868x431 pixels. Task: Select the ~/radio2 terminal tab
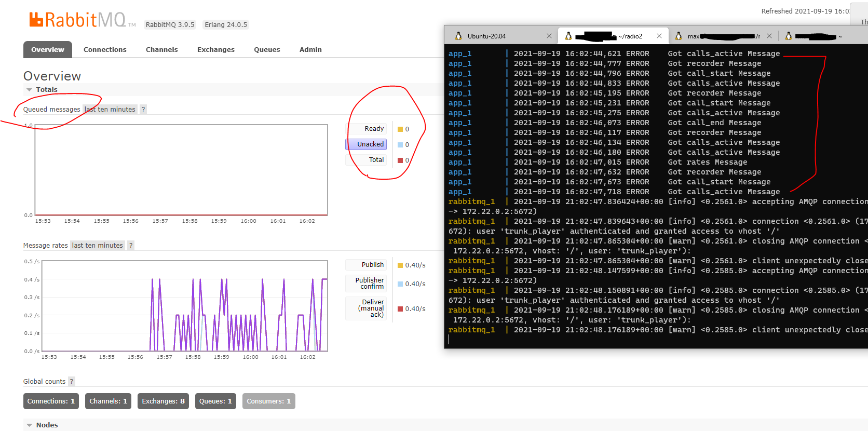coord(612,36)
